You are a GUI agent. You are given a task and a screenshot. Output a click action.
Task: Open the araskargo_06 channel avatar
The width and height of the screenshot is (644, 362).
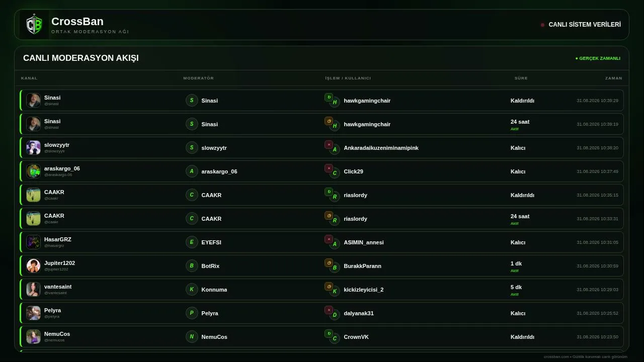pos(33,171)
